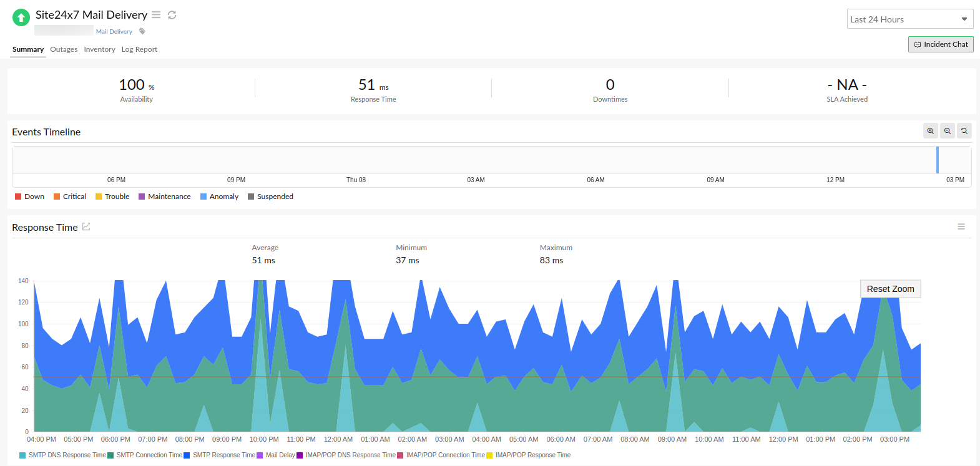This screenshot has width=980, height=466.
Task: Click the tag icon beside Mail Delivery
Action: (x=142, y=31)
